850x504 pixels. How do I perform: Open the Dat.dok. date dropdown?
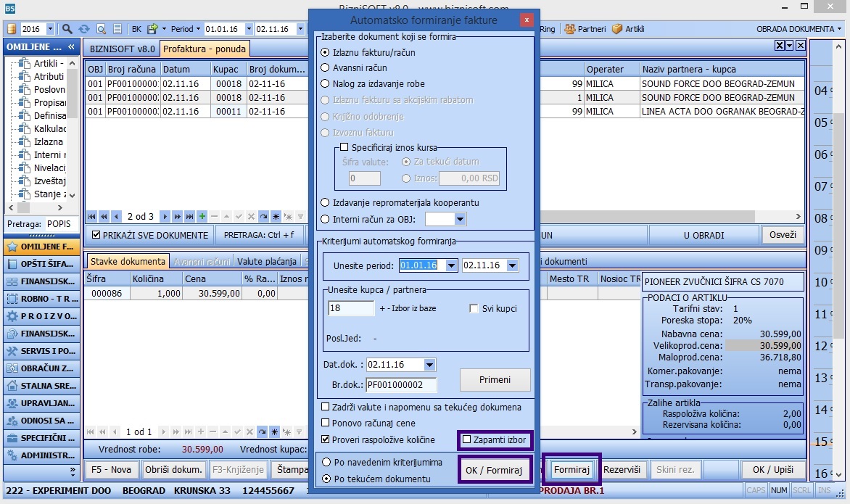(x=429, y=365)
